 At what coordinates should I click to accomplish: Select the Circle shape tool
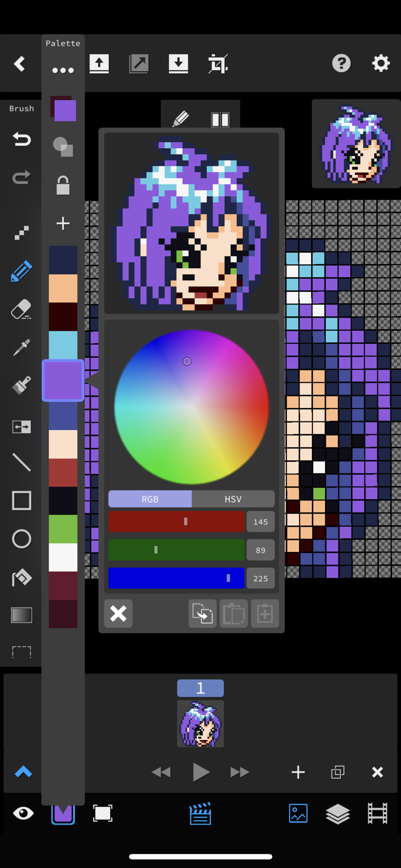(21, 539)
